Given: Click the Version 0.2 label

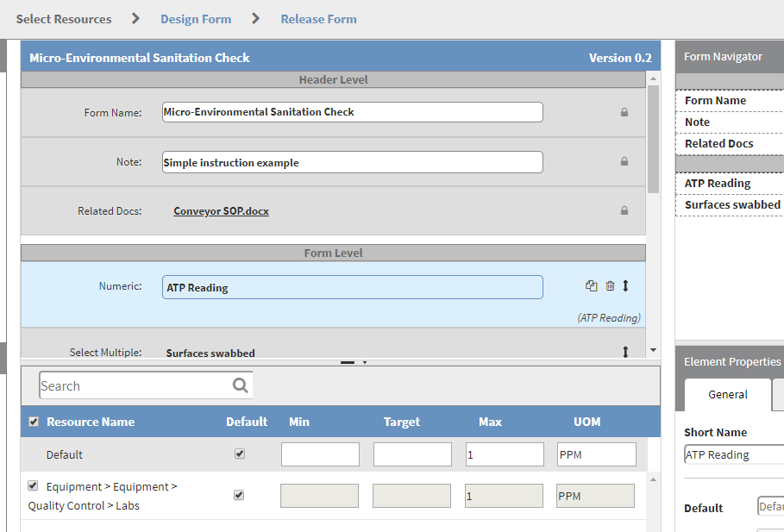Looking at the screenshot, I should [620, 58].
